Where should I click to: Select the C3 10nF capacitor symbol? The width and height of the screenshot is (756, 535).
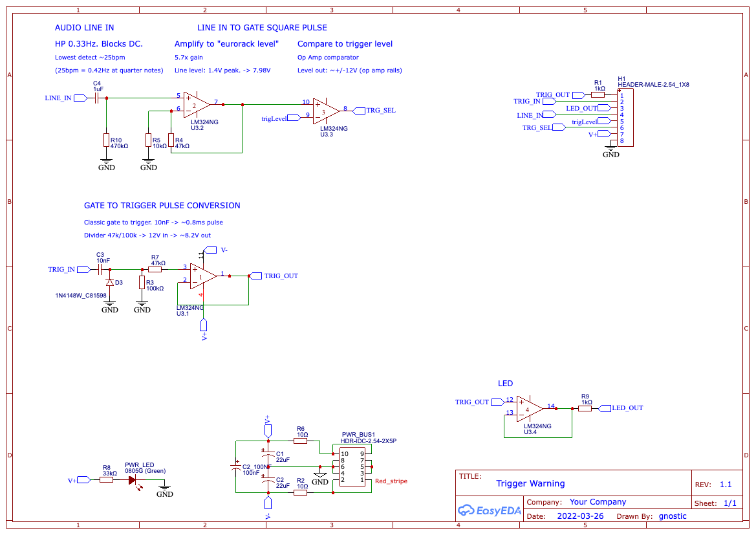[100, 270]
